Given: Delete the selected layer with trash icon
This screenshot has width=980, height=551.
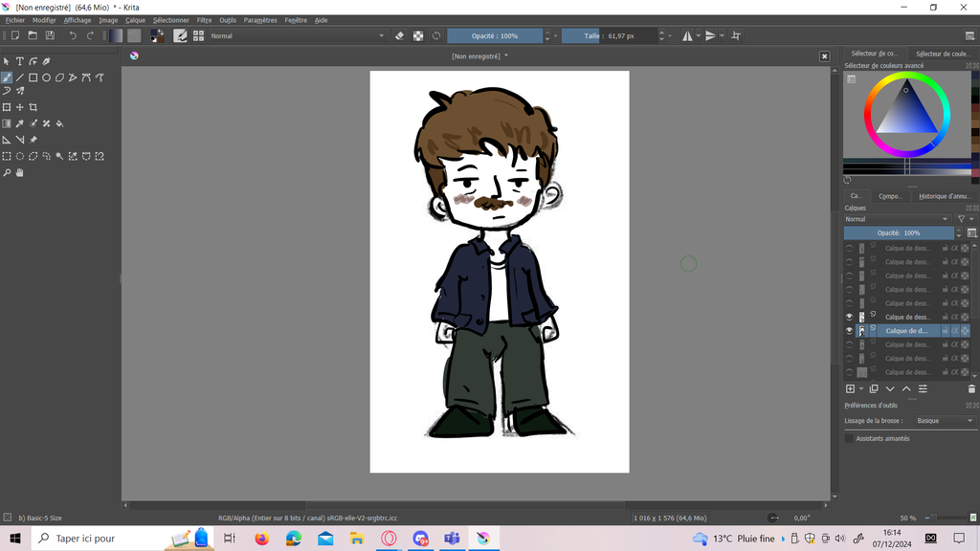Looking at the screenshot, I should (x=971, y=388).
